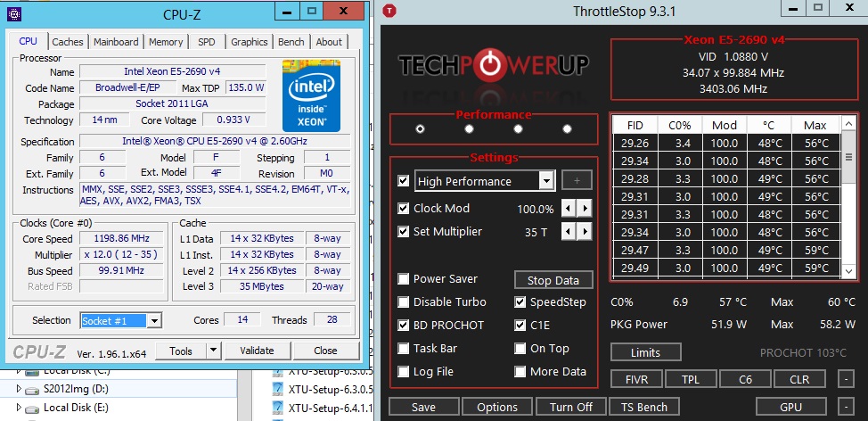Screen dimensions: 868x421
Task: Uncheck the Set Multiplier checkbox
Action: [404, 231]
